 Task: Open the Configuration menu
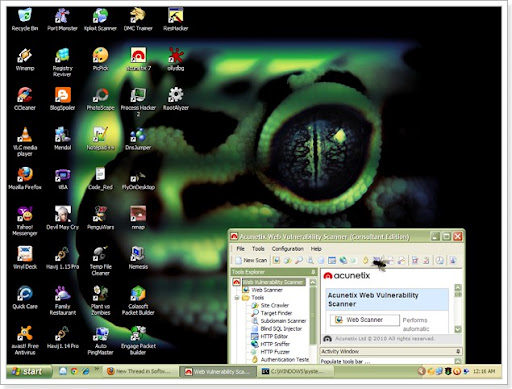(x=287, y=249)
